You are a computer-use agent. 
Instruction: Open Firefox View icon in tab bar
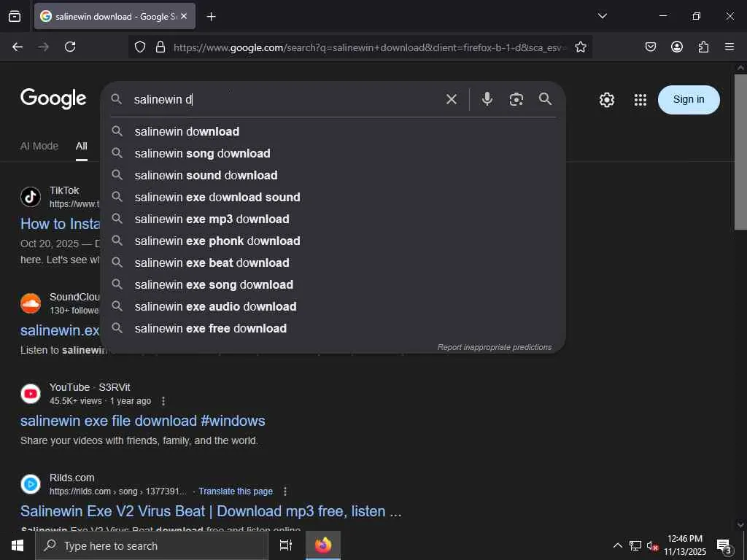tap(15, 16)
